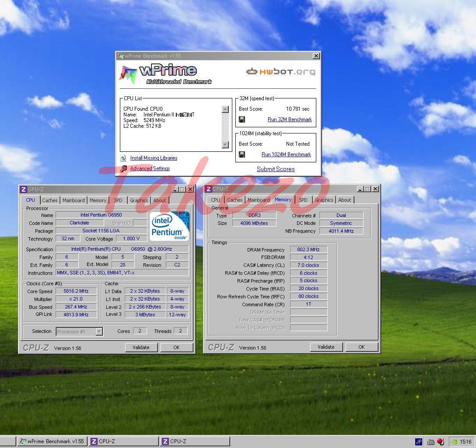Viewport: 476px width, 448px height.
Task: Switch to SPD tab in right CPU-Z
Action: 303,199
